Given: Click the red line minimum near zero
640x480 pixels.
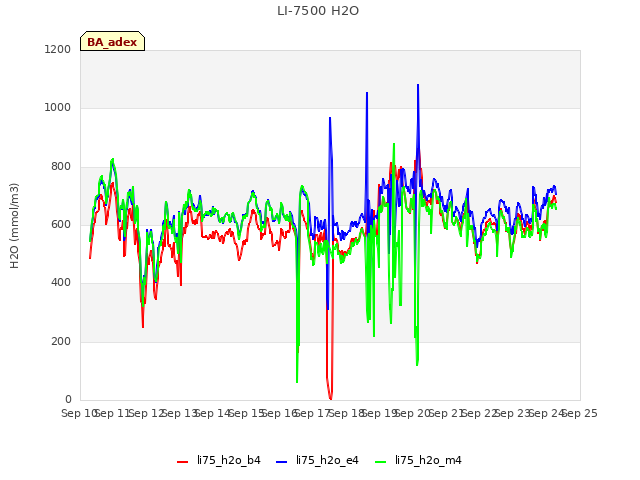Looking at the screenshot, I should [330, 398].
